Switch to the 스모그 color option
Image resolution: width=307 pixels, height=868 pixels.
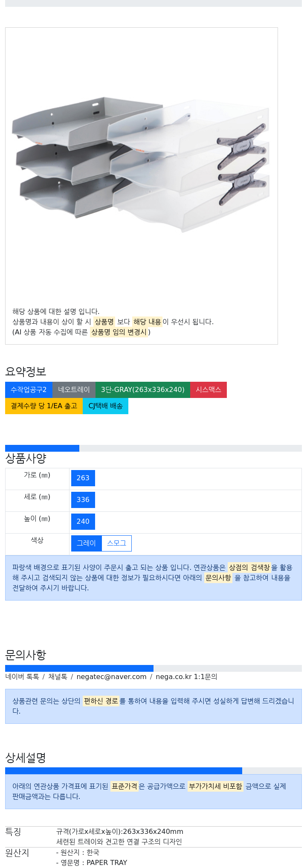(117, 543)
